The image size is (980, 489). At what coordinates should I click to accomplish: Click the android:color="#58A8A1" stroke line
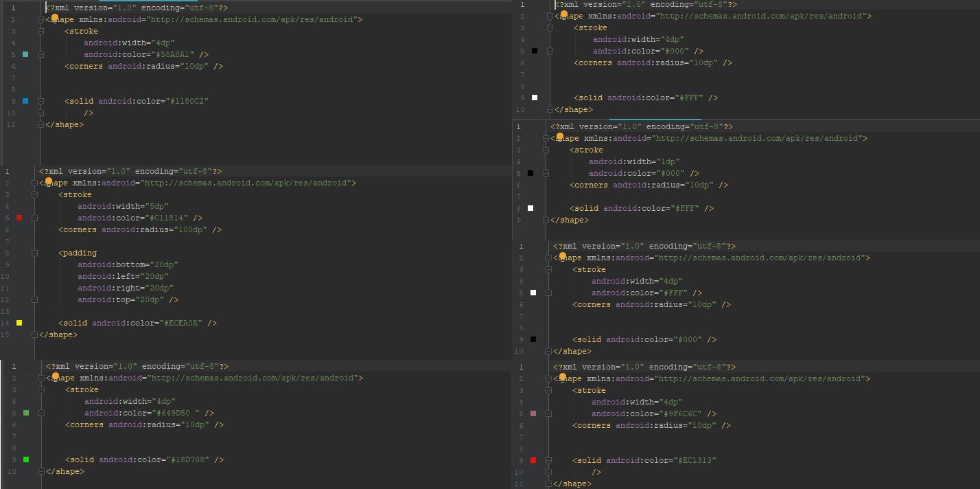pyautogui.click(x=146, y=54)
